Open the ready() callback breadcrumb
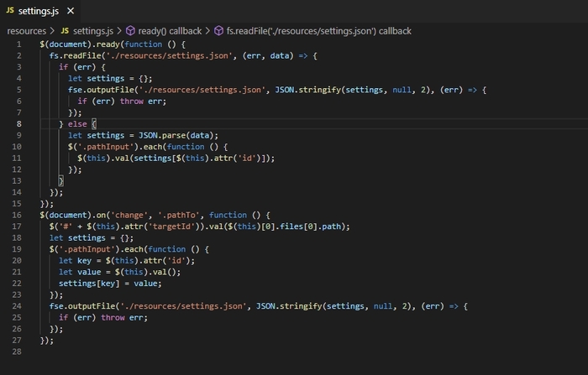Image resolution: width=588 pixels, height=375 pixels. 170,31
